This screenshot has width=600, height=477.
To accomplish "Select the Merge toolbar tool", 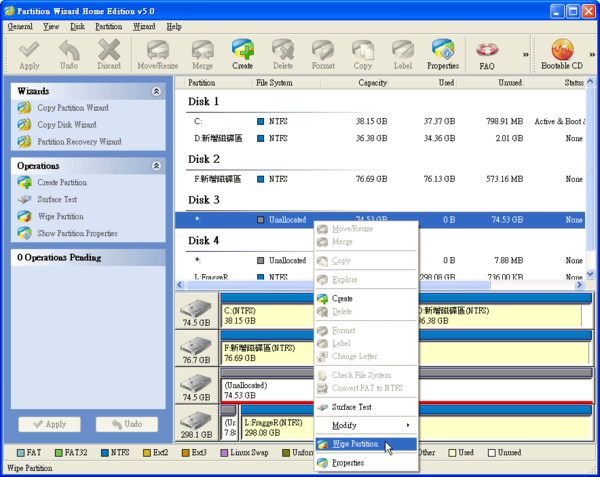I will [202, 55].
